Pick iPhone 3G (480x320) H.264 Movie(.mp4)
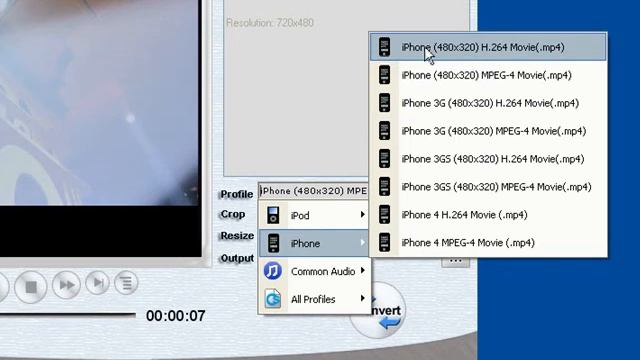Image resolution: width=640 pixels, height=360 pixels. 488,103
